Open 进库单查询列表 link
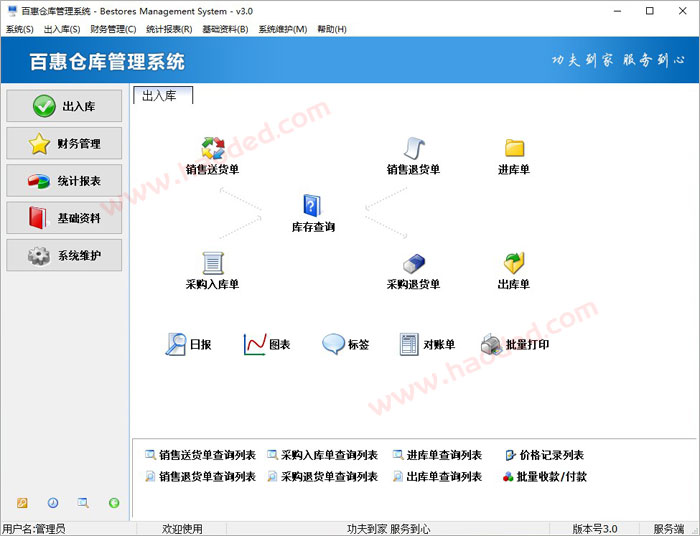 coord(438,455)
